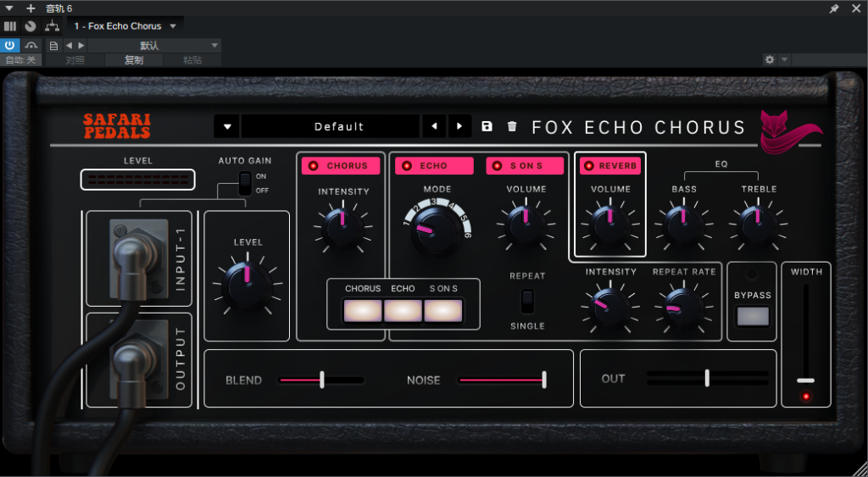Go to previous preset with left arrow
Image resolution: width=868 pixels, height=477 pixels.
(435, 126)
